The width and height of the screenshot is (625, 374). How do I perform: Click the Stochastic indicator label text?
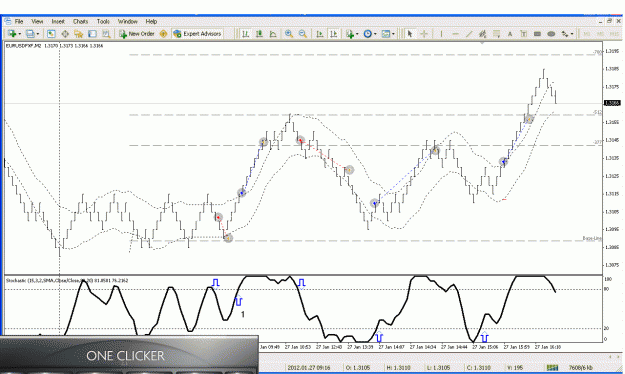click(67, 281)
